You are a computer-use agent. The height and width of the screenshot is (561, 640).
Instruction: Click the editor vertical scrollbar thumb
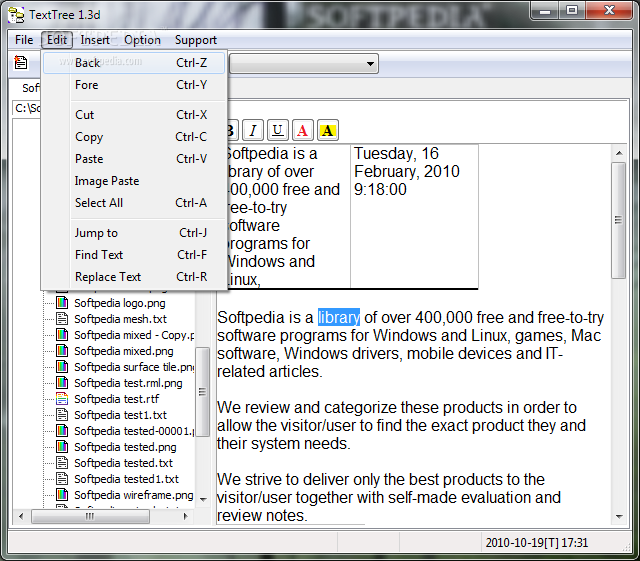click(x=619, y=220)
